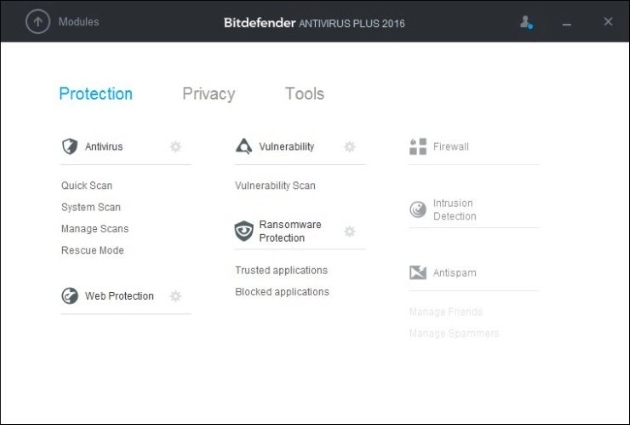Select the Intrusion Detection heading text
Image resolution: width=630 pixels, height=425 pixels.
454,210
